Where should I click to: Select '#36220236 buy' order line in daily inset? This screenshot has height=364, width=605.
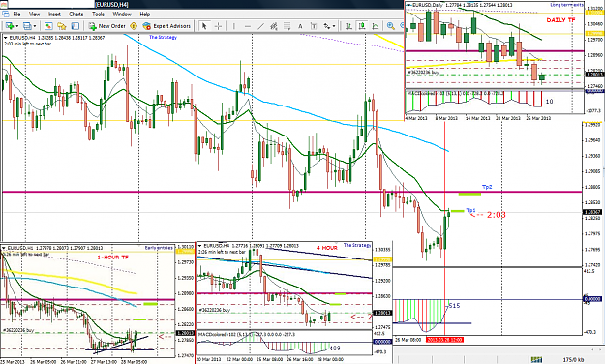[x=424, y=73]
